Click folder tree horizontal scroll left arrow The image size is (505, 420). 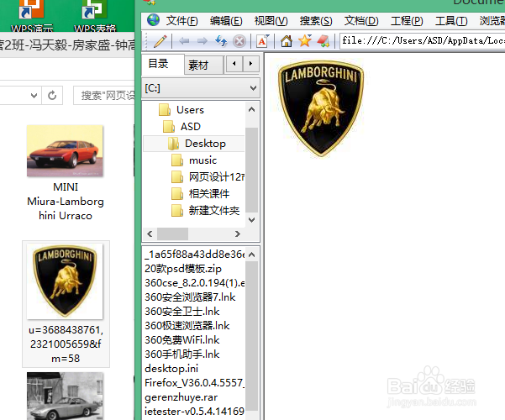pos(150,234)
